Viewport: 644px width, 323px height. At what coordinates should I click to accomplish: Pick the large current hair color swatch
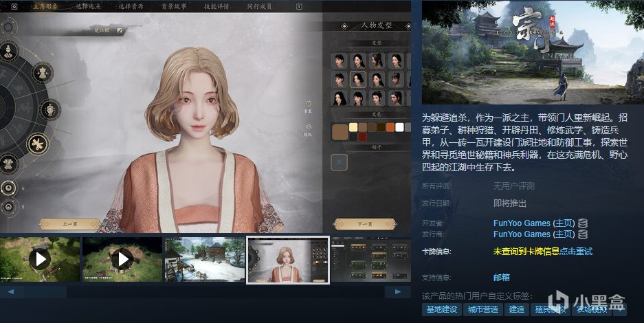point(340,132)
